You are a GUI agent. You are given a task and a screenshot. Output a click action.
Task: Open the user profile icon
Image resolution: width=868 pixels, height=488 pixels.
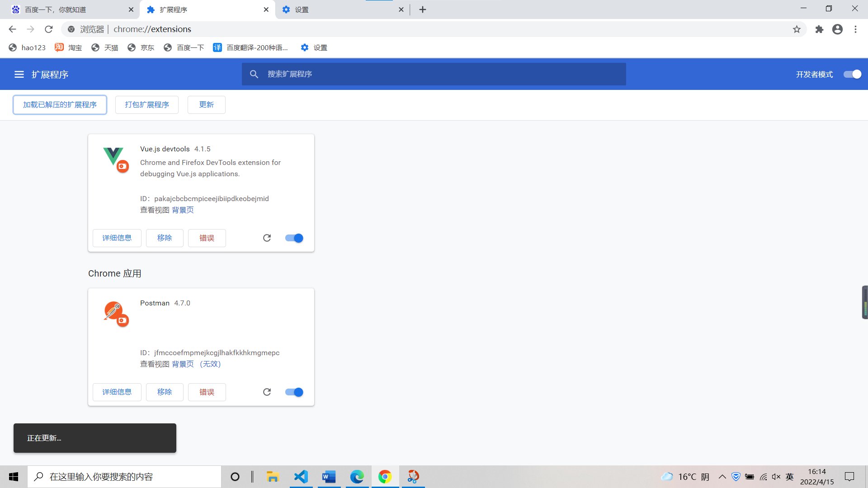pos(837,29)
